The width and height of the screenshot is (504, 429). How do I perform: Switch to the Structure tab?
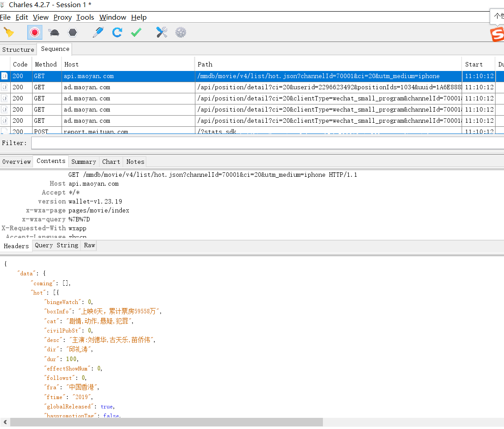18,50
